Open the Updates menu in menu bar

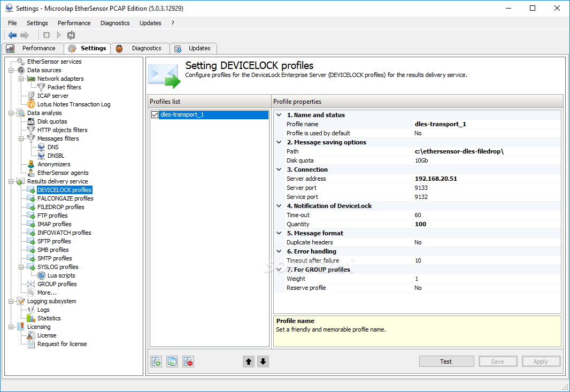click(x=150, y=23)
